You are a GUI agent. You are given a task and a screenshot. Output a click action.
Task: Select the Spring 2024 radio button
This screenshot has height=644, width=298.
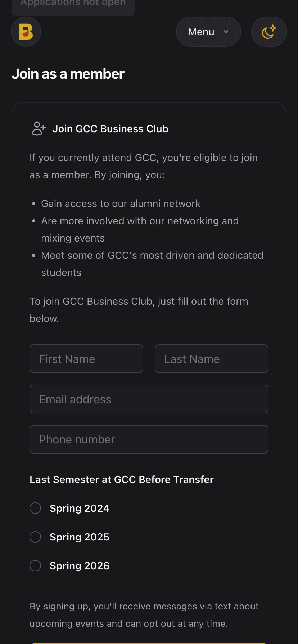pyautogui.click(x=35, y=508)
